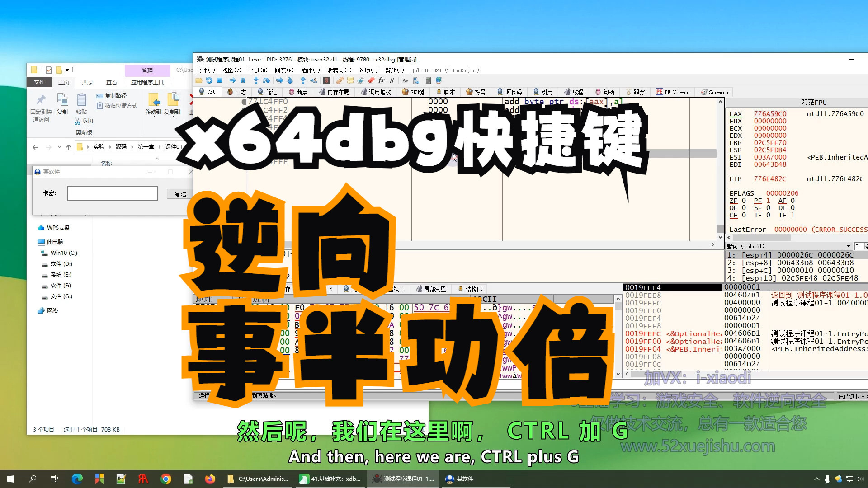Open file via x32dbg folder icon
The width and height of the screenshot is (868, 488).
199,80
